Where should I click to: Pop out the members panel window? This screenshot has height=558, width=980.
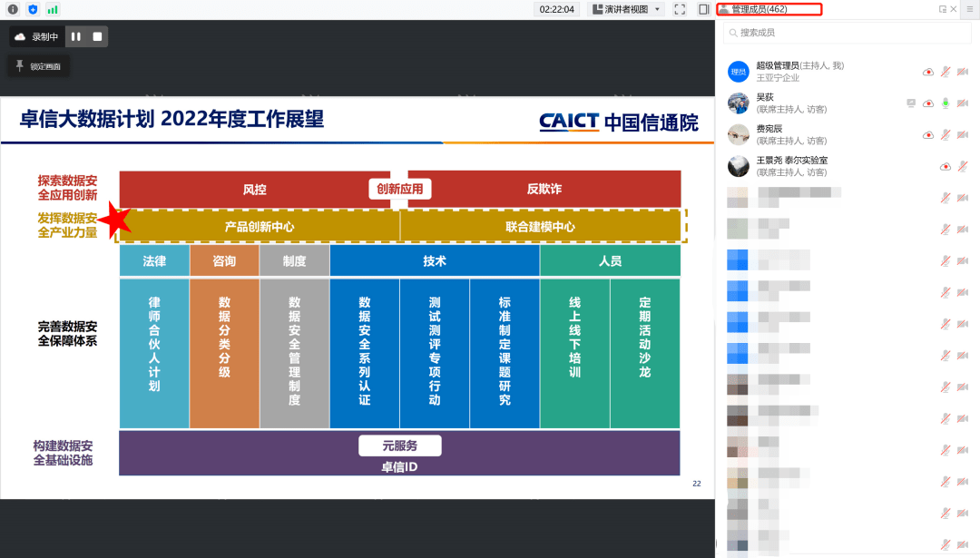(943, 9)
